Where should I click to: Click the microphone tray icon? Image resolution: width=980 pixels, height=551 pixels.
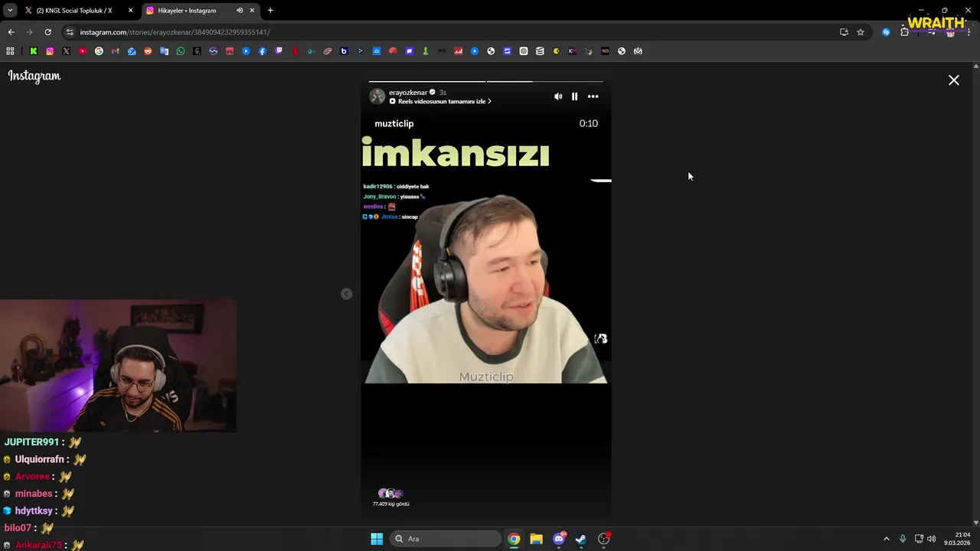point(903,539)
